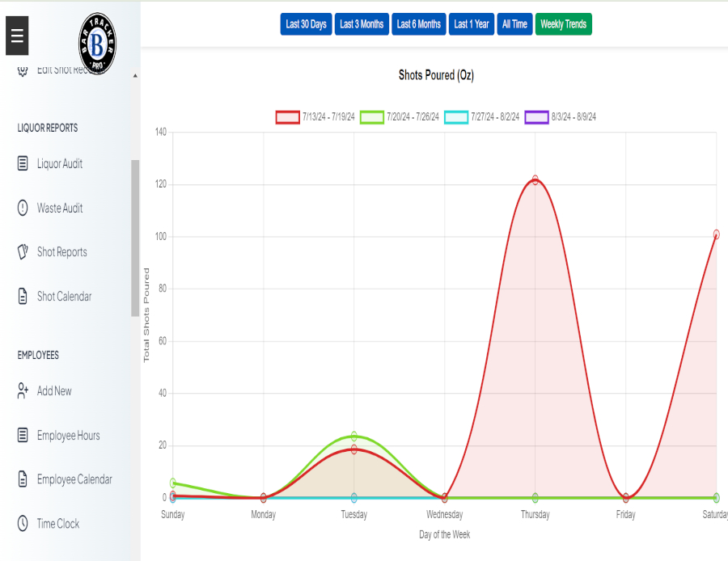This screenshot has width=728, height=561.
Task: Show the All Time data
Action: 514,24
